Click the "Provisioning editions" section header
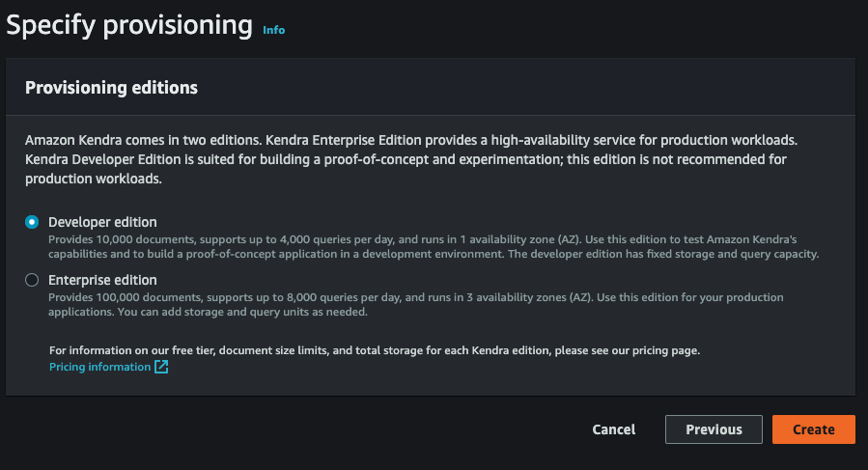The image size is (868, 470). pyautogui.click(x=111, y=88)
